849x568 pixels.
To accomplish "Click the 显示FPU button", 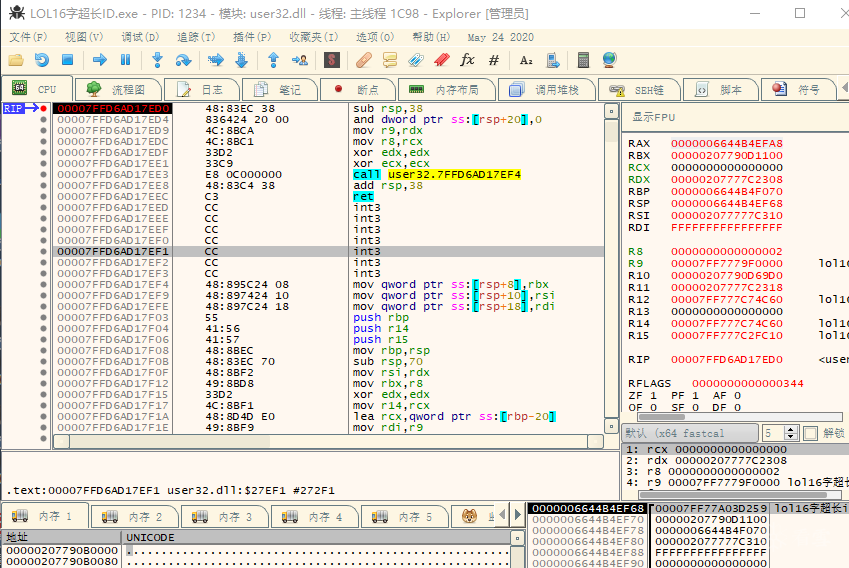I will click(655, 117).
